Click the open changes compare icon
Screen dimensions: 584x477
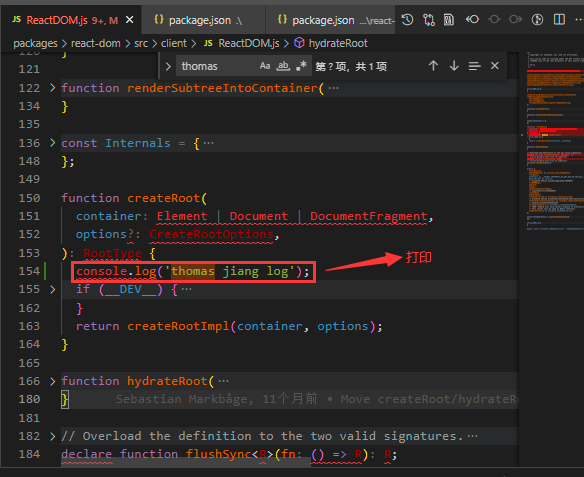coord(429,20)
